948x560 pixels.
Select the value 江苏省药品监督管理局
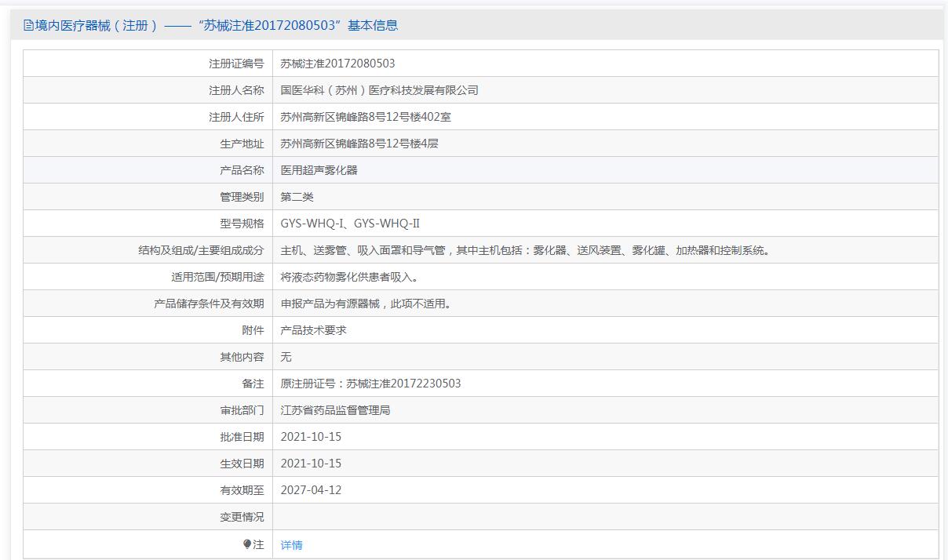336,410
